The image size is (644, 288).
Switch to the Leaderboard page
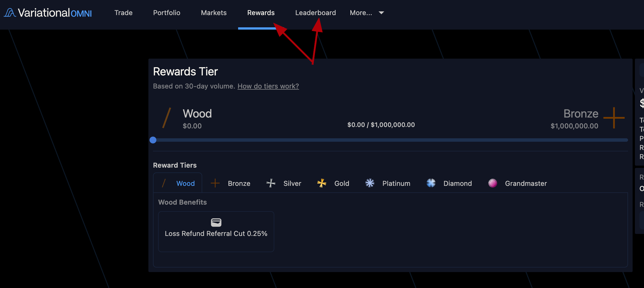point(315,13)
